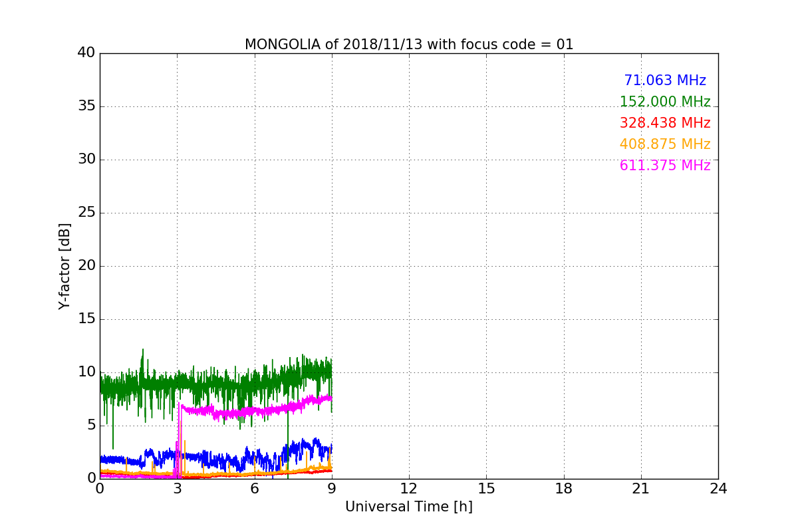Viewport: 798px width, 532px height.
Task: Click the Y-factor [dB] axis label
Action: 65,266
